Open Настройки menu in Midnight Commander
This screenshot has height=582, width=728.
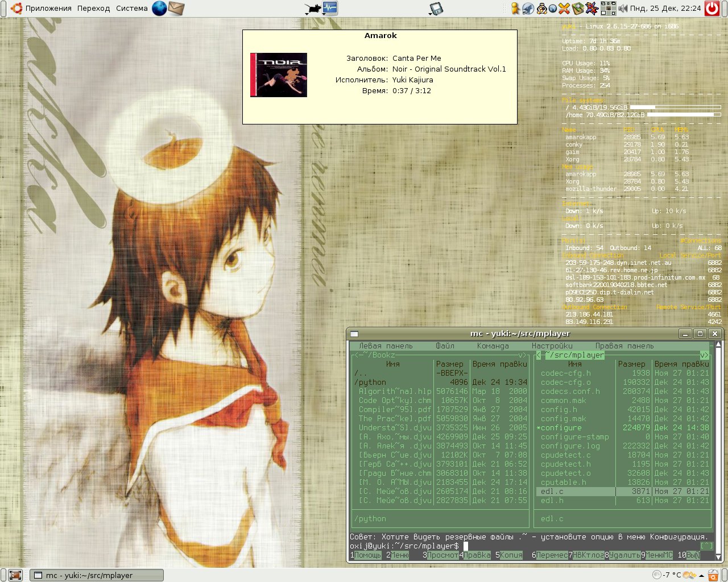[x=552, y=346]
